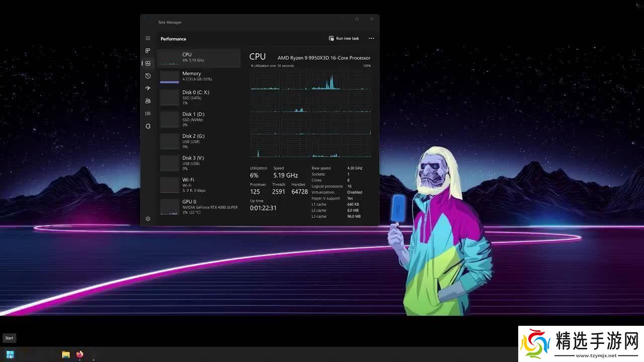Select the Wi-Fi network entry
The image size is (644, 362).
click(199, 185)
